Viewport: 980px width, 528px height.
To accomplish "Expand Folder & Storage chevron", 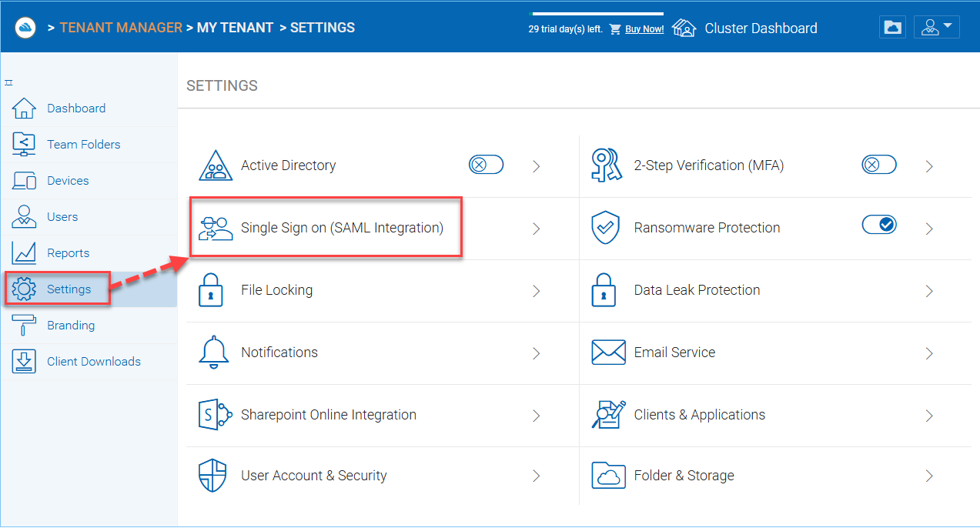I will pos(929,476).
